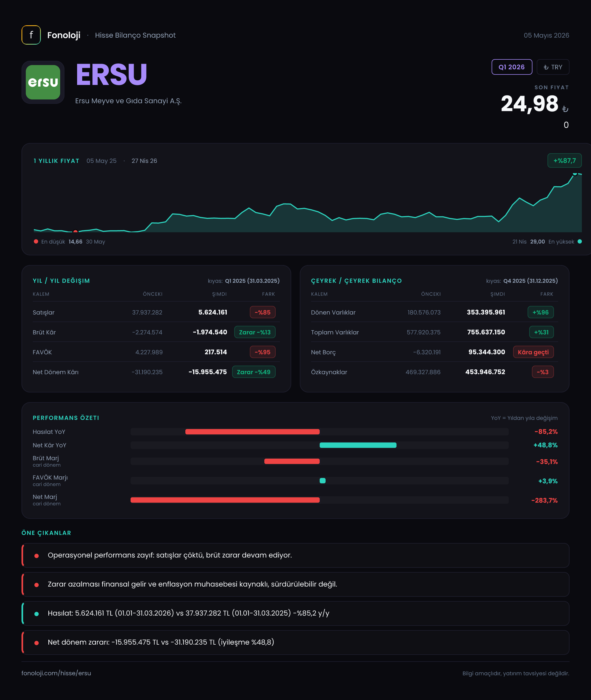Click the +48,8% Net Kâr YoY figure

click(x=545, y=445)
